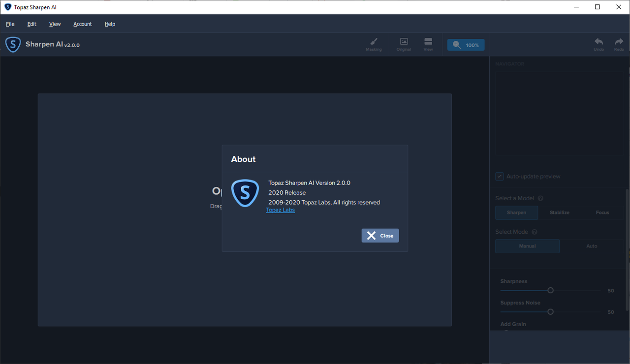Click the right panel vertical scrollbar
630x364 pixels.
click(x=627, y=249)
